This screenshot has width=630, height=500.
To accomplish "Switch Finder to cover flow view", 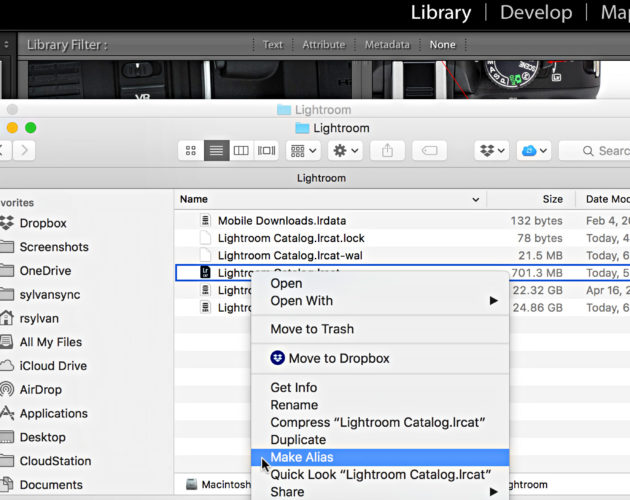I will click(266, 151).
